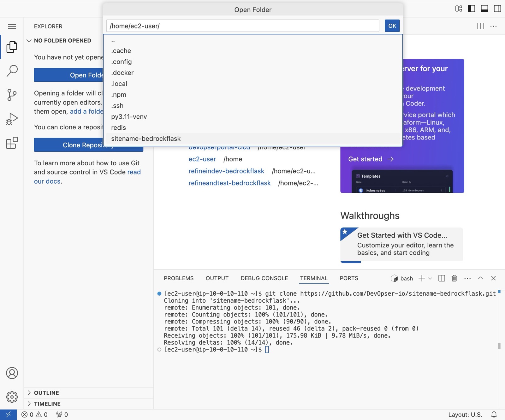Select the .local folder entry

click(253, 84)
